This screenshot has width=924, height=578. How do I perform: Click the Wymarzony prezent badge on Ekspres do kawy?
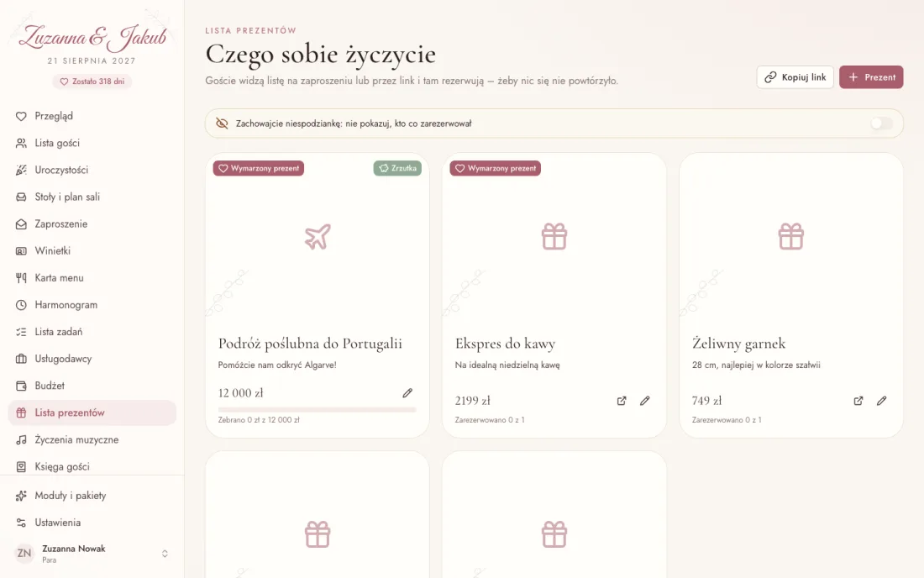point(496,169)
